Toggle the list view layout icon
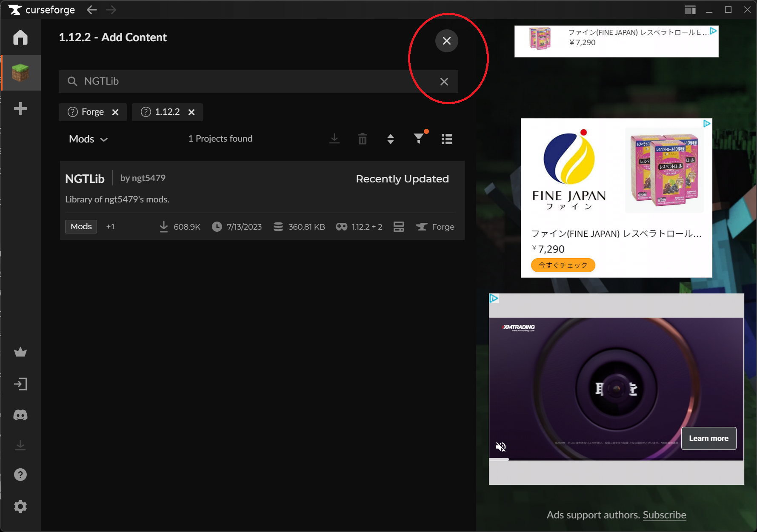Viewport: 757px width, 532px height. [447, 139]
